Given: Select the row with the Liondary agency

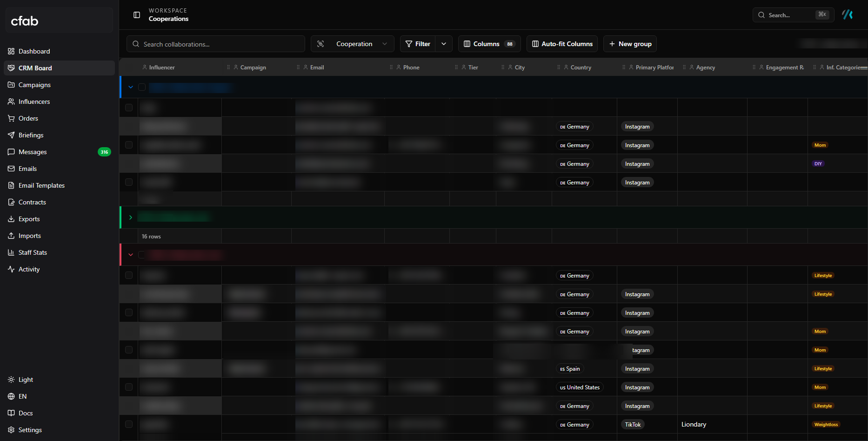Looking at the screenshot, I should pos(129,424).
